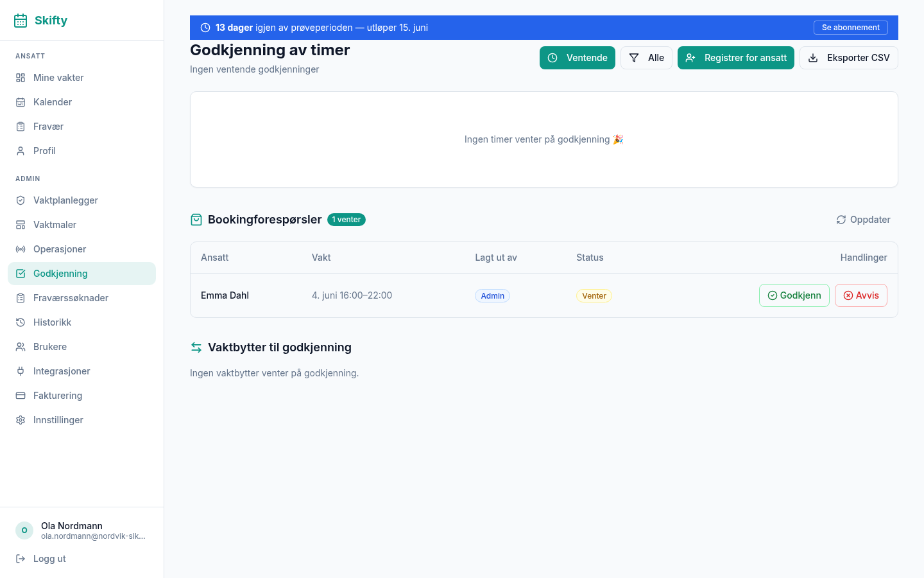The image size is (924, 578).
Task: Open Vaktplanlegger admin page
Action: (81, 200)
